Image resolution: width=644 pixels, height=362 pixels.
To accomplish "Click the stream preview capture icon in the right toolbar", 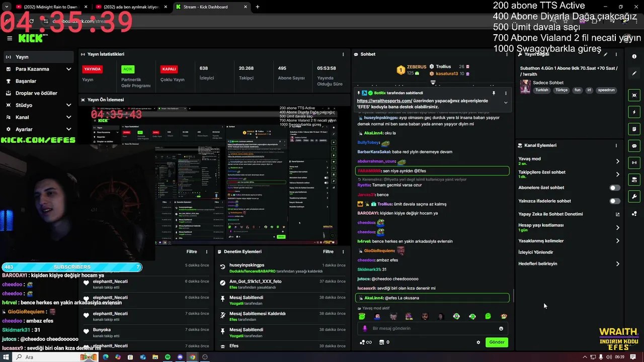I will [634, 95].
